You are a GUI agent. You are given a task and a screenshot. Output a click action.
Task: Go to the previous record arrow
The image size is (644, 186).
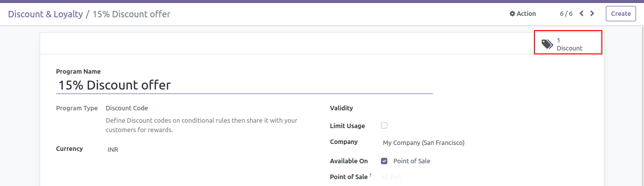pyautogui.click(x=582, y=14)
